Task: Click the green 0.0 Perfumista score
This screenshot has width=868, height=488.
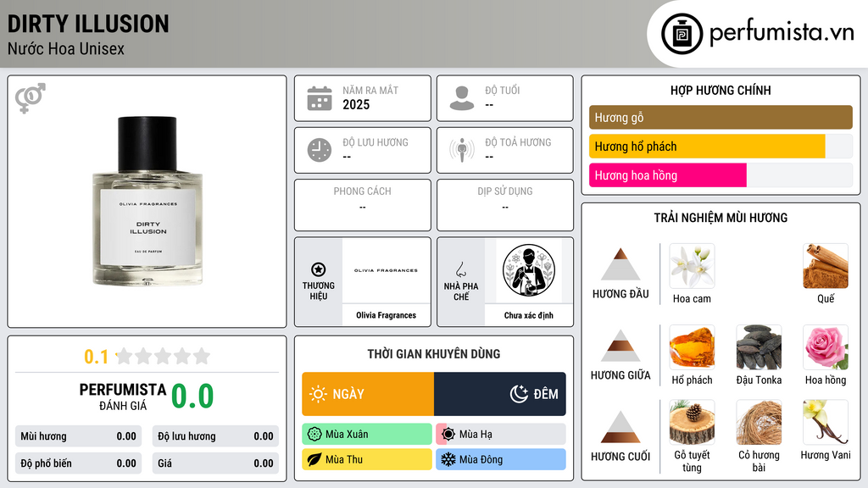Action: pyautogui.click(x=192, y=396)
